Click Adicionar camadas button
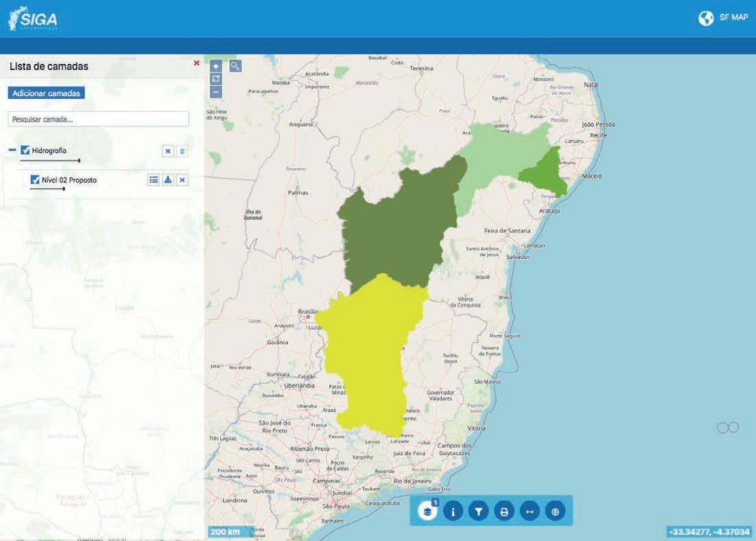The height and width of the screenshot is (541, 756). (46, 93)
